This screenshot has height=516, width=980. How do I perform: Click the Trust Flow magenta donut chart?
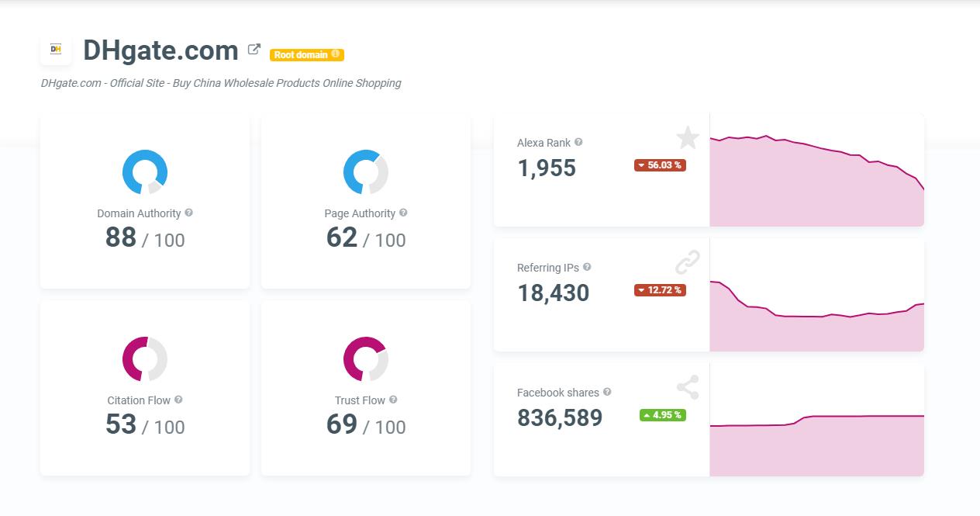[x=365, y=358]
